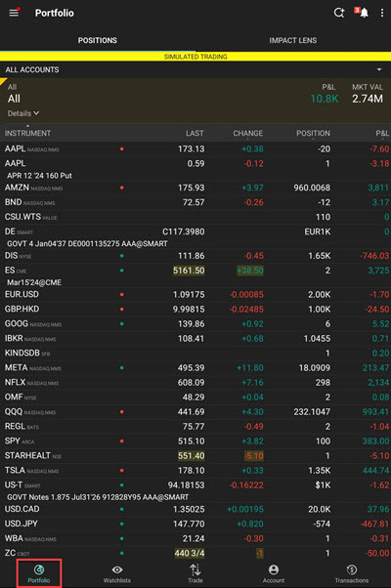The width and height of the screenshot is (391, 588).
Task: Open the ZC CBOT futures row
Action: pos(195,553)
